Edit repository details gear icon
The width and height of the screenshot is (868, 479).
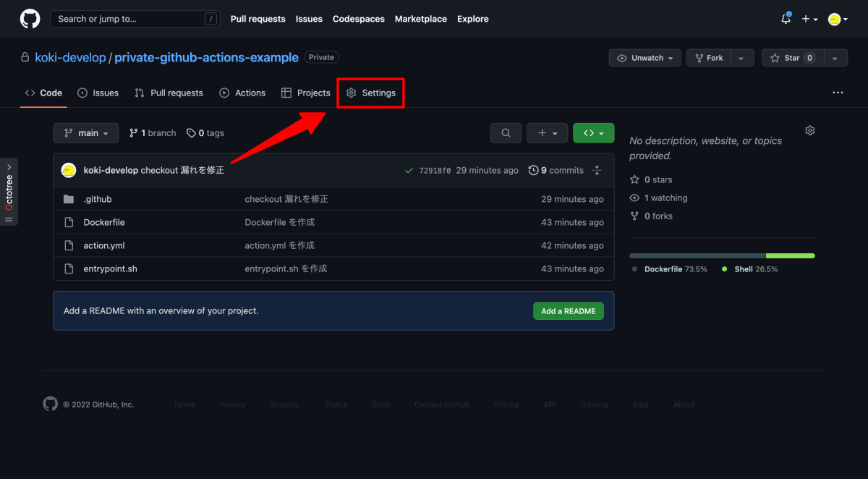(810, 130)
